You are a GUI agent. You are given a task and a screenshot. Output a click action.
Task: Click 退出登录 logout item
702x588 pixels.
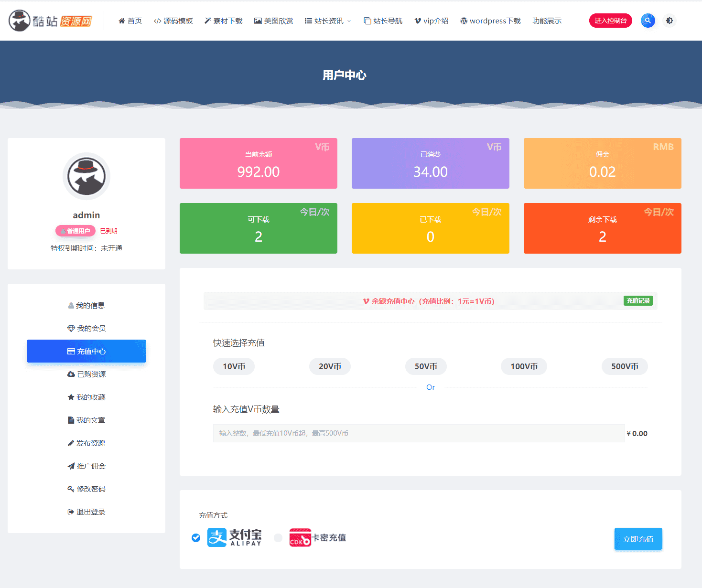pyautogui.click(x=86, y=512)
